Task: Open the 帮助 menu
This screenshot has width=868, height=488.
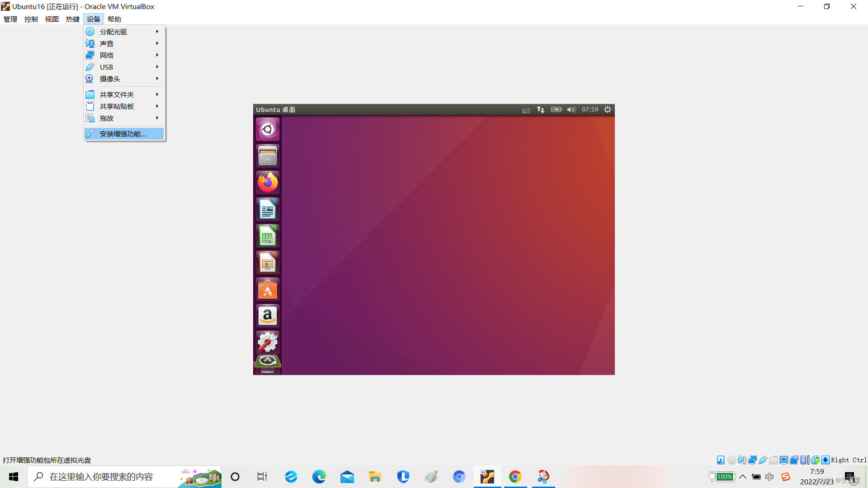Action: [x=114, y=19]
